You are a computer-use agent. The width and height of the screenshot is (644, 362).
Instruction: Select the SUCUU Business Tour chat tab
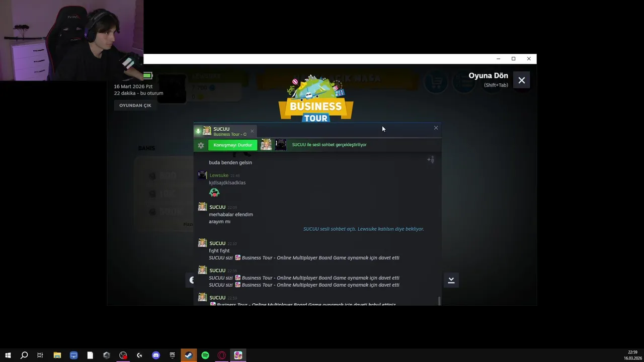point(225,131)
